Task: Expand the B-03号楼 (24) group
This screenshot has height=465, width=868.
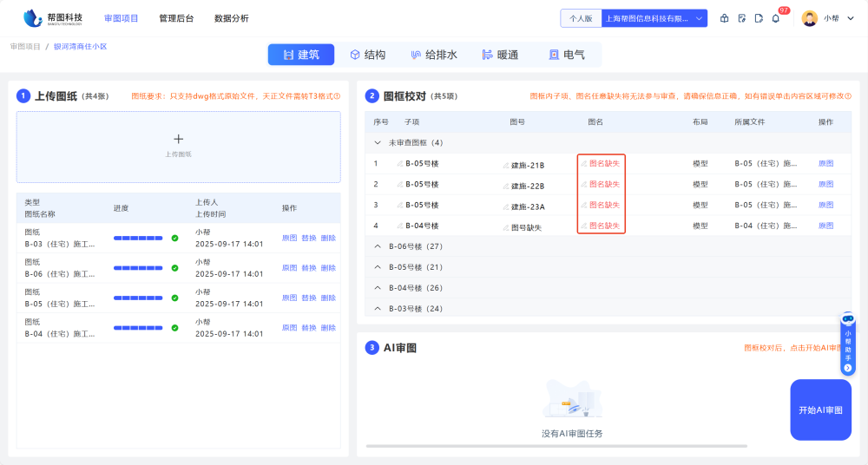Action: [378, 308]
